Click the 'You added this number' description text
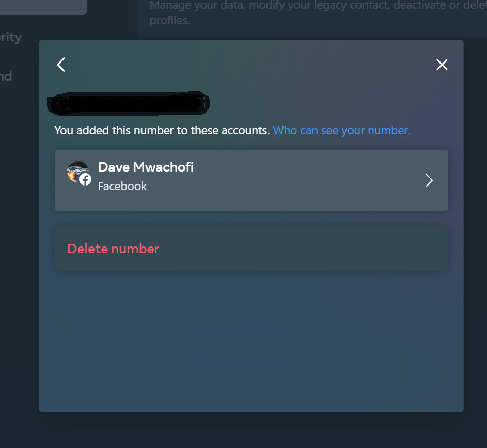 pos(162,131)
